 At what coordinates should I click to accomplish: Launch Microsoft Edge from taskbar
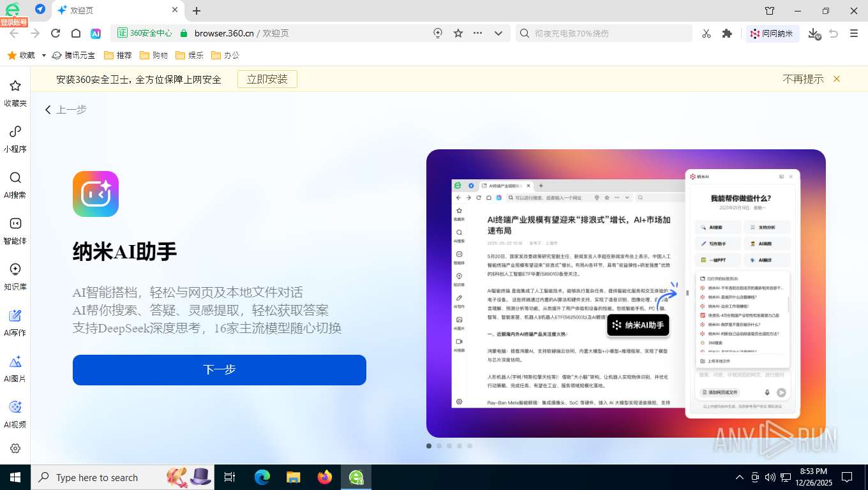pyautogui.click(x=262, y=477)
